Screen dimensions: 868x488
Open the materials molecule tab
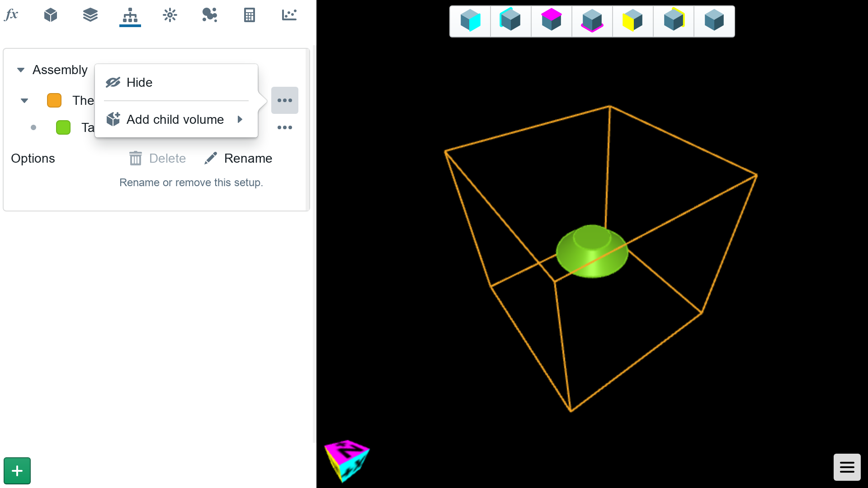pos(210,15)
